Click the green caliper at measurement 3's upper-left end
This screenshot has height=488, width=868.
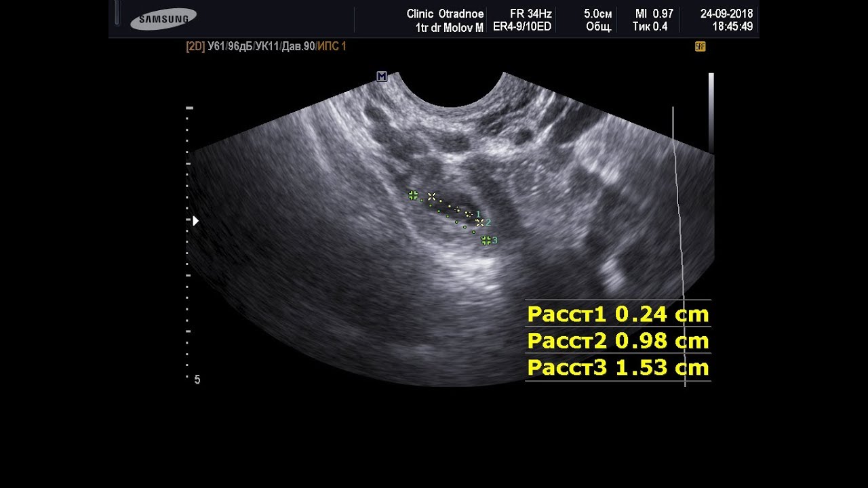click(x=413, y=195)
